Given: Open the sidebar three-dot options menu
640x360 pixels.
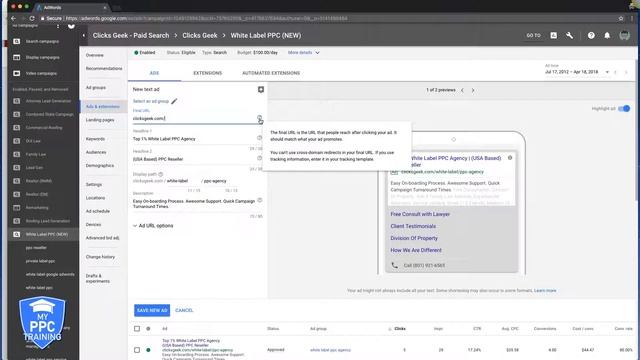Looking at the screenshot, I should pyautogui.click(x=58, y=26).
